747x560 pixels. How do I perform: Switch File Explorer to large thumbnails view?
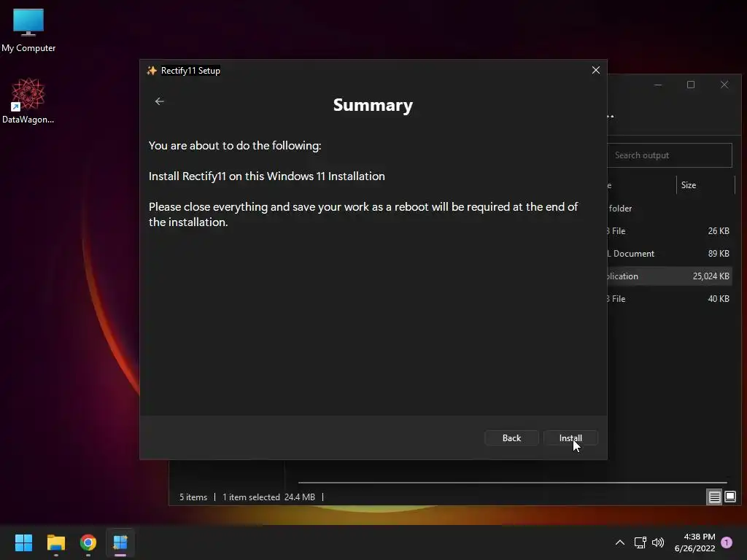coord(729,497)
